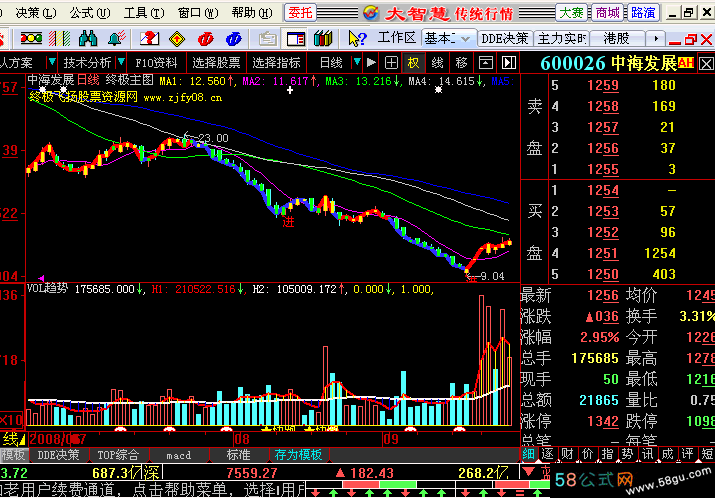Select the 模板 bottom tab
This screenshot has width=715, height=498.
tap(14, 455)
